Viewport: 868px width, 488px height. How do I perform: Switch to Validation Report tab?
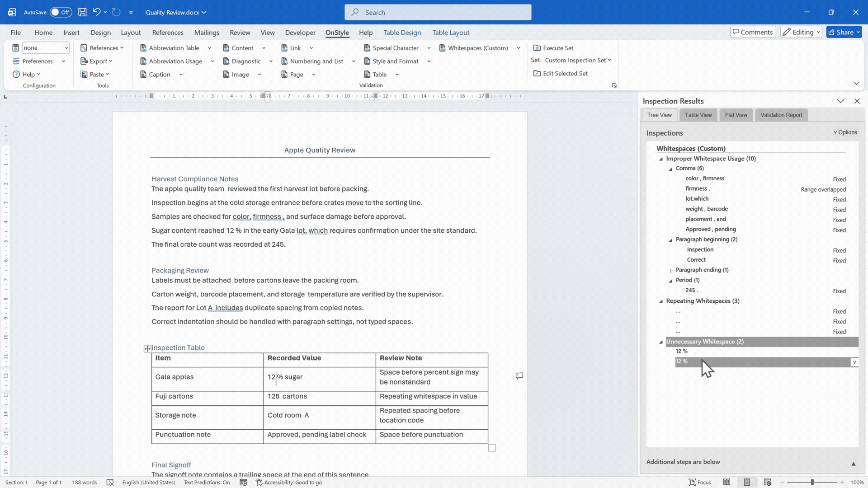click(781, 115)
